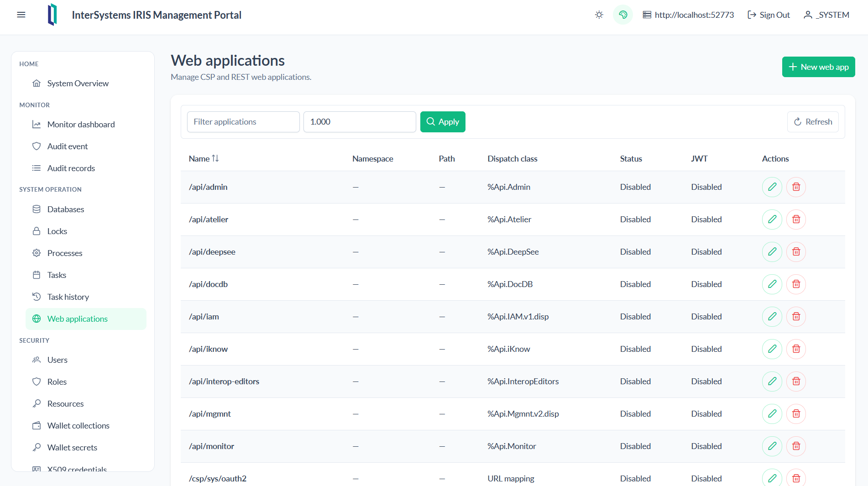Go to System Overview
Viewport: 868px width, 486px height.
86,84
